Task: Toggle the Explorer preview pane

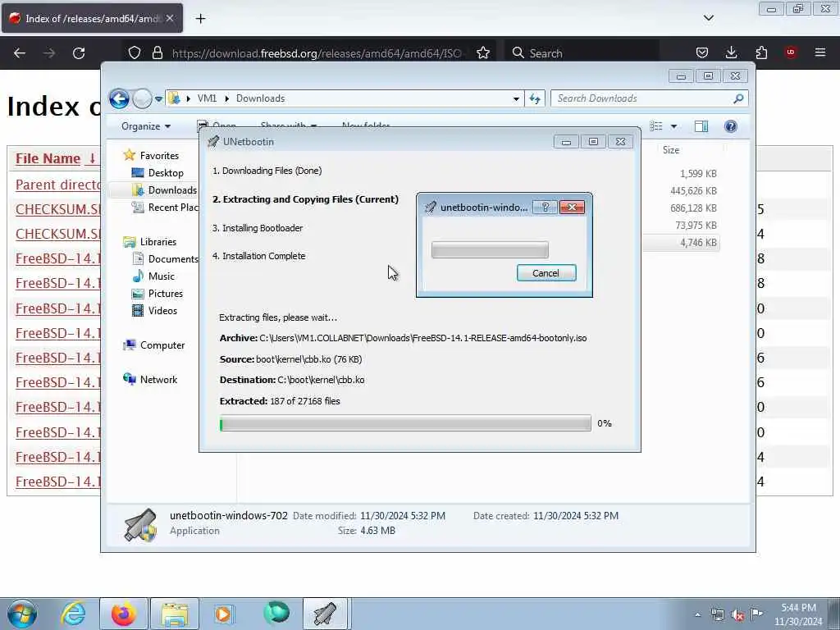Action: tap(701, 126)
